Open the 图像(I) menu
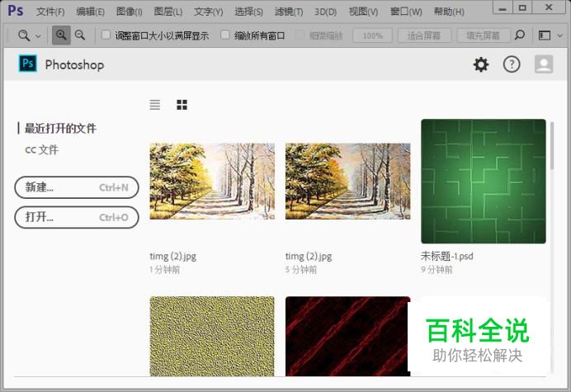The height and width of the screenshot is (392, 571). coord(130,12)
